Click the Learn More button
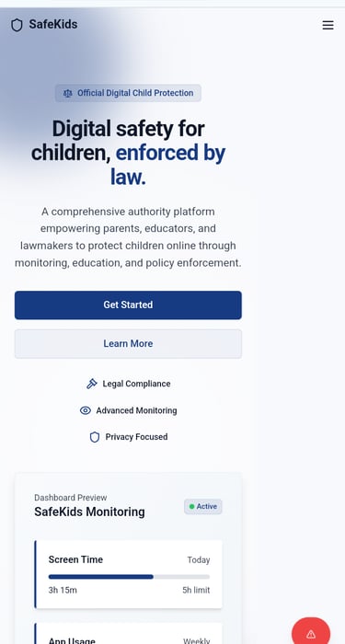This screenshot has width=345, height=644. (x=128, y=344)
